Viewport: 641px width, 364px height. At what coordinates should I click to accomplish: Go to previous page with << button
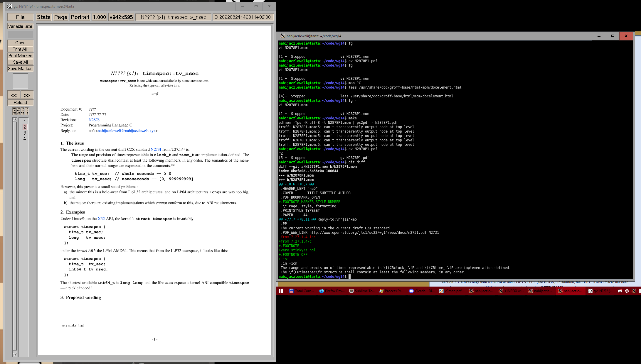pyautogui.click(x=14, y=95)
